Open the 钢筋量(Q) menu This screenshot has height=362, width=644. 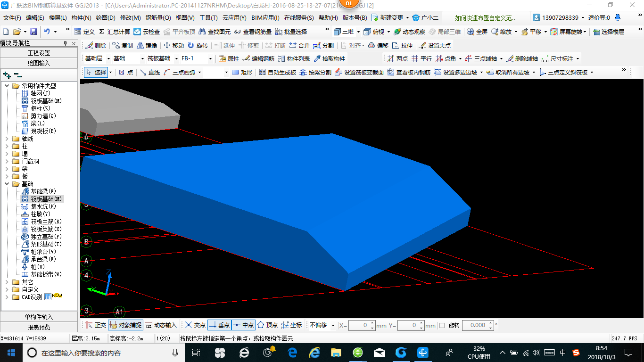[x=158, y=18]
